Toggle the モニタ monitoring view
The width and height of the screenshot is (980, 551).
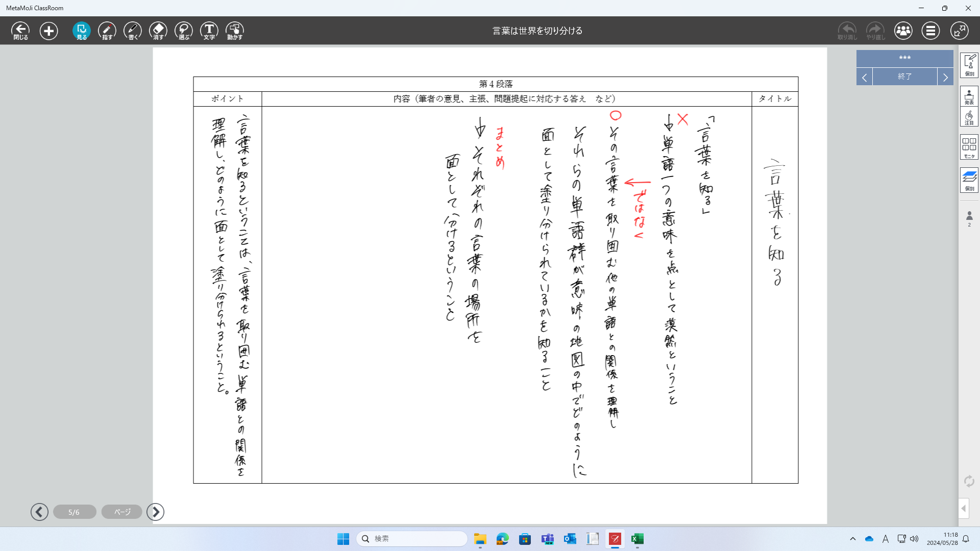969,147
